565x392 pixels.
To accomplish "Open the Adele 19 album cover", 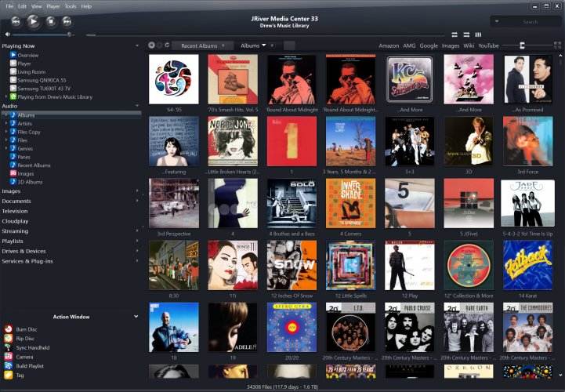I will 233,327.
